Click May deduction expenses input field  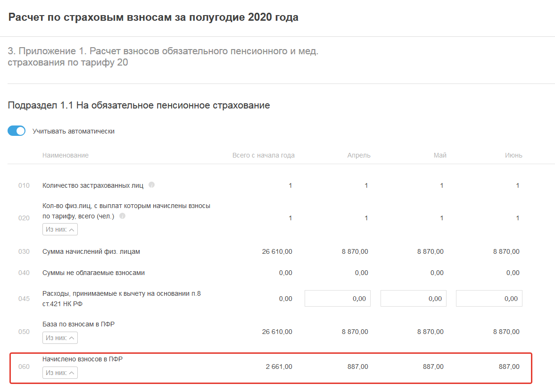point(413,299)
